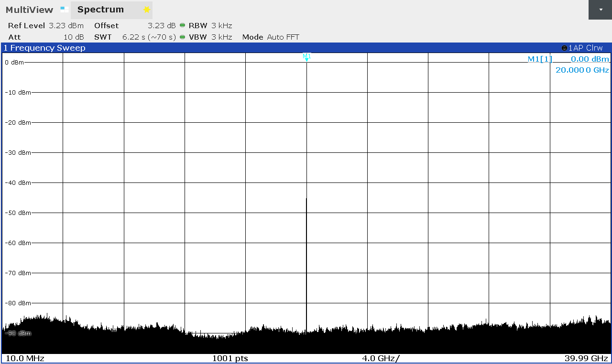Click the green indicator next to VBW
Viewport: 612px width, 364px height.
pyautogui.click(x=182, y=37)
